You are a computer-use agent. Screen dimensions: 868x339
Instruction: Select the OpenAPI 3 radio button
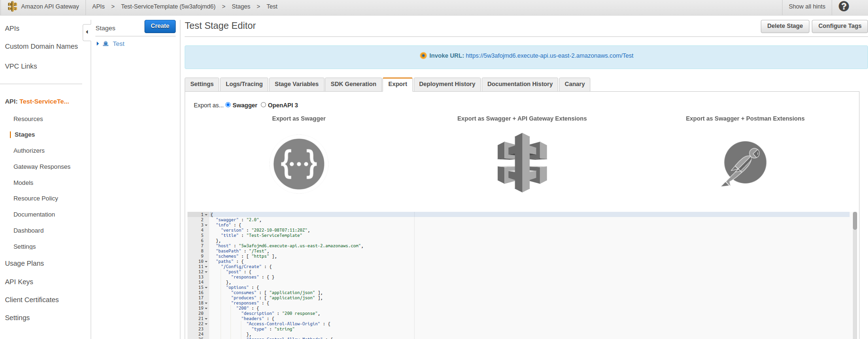264,105
